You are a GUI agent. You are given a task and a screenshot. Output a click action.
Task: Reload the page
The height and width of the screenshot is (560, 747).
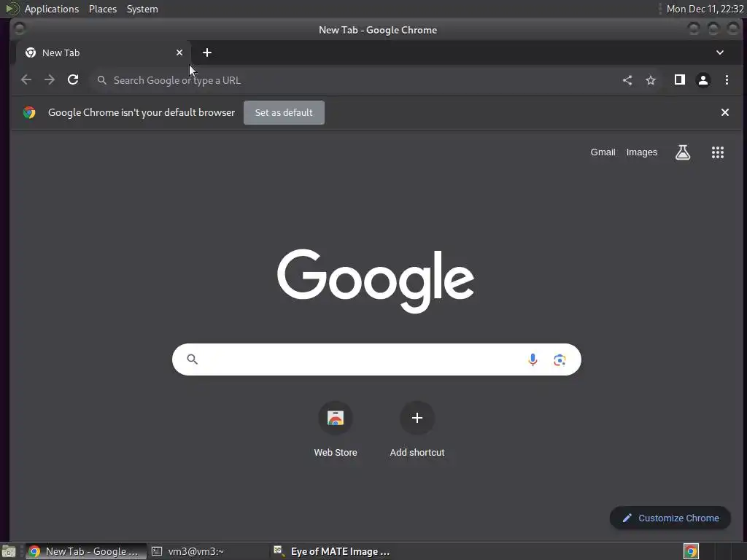point(73,80)
